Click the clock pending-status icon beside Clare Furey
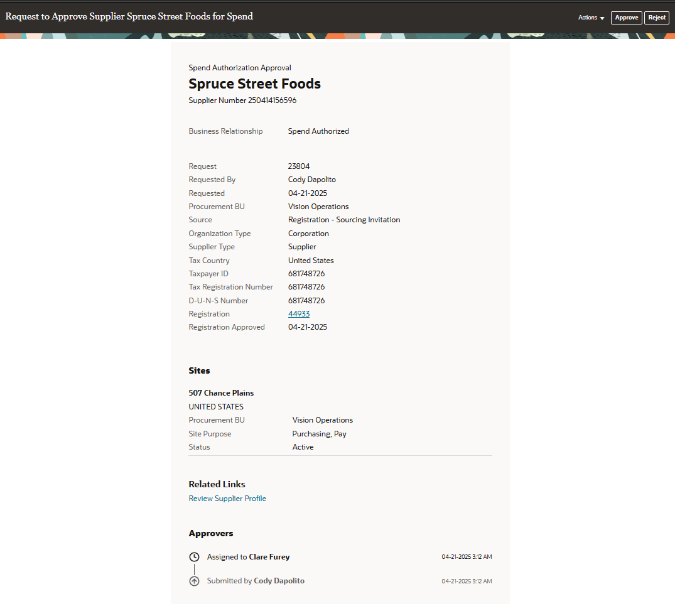The width and height of the screenshot is (675, 616). pos(194,556)
